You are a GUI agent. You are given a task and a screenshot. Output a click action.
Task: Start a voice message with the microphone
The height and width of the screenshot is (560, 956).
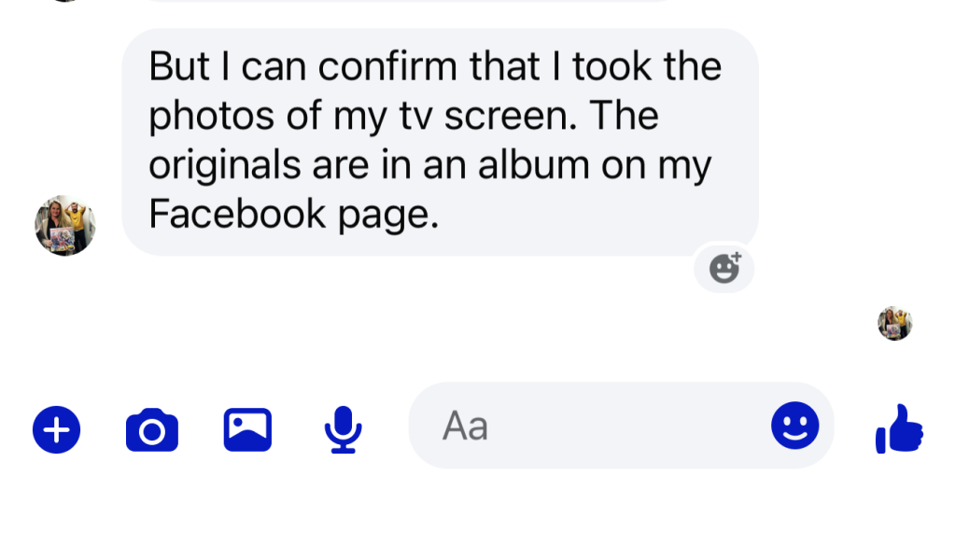coord(343,429)
